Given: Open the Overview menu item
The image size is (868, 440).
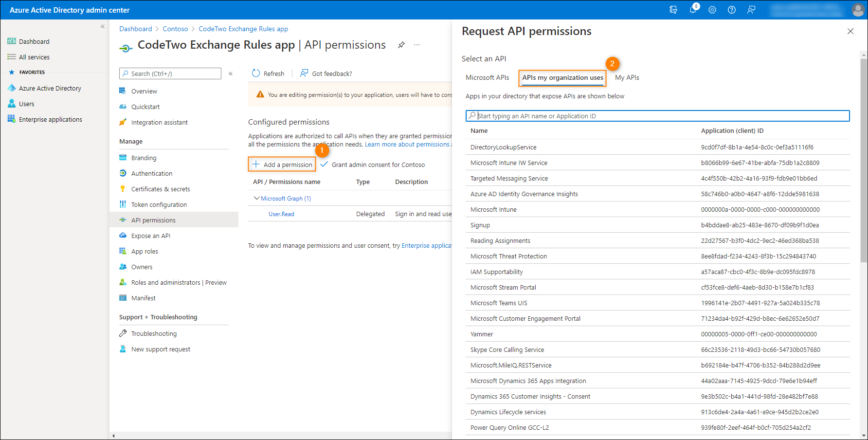Looking at the screenshot, I should pos(144,91).
